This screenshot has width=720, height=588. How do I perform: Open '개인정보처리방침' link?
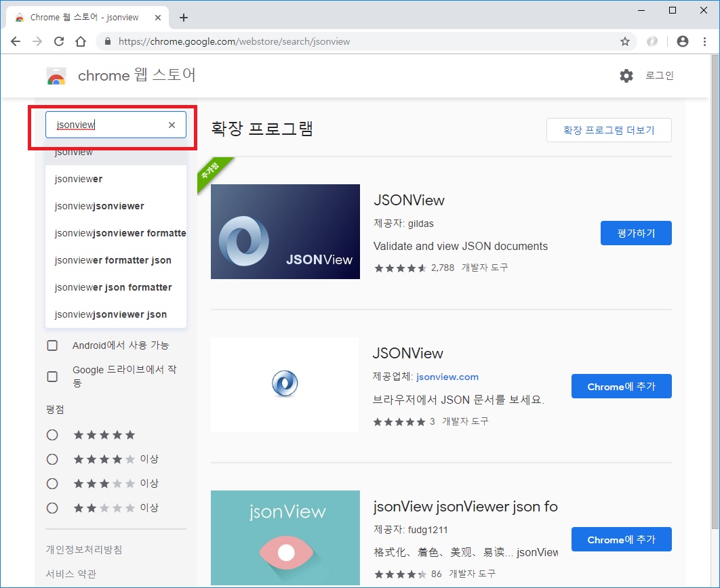(84, 549)
